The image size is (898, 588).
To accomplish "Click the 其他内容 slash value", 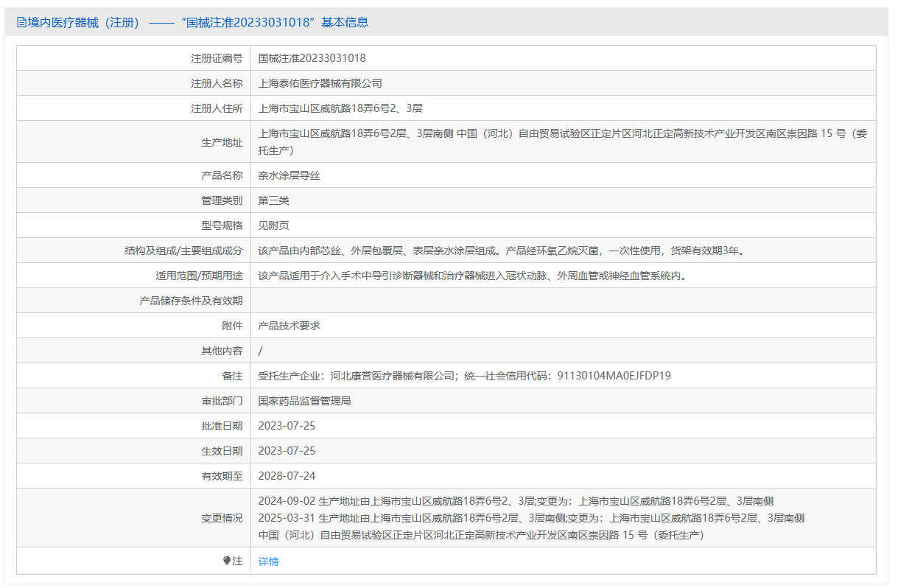I will pos(260,351).
